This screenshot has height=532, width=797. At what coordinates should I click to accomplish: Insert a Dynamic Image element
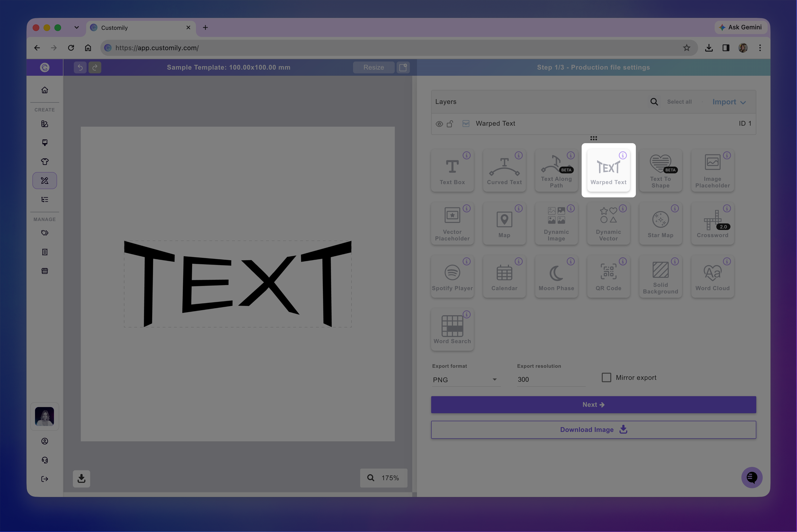[556, 223]
